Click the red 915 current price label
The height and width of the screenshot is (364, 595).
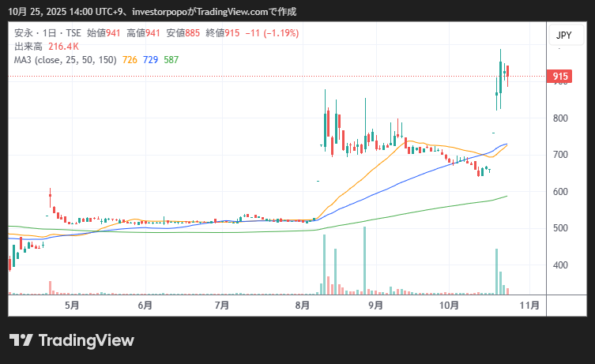point(561,77)
